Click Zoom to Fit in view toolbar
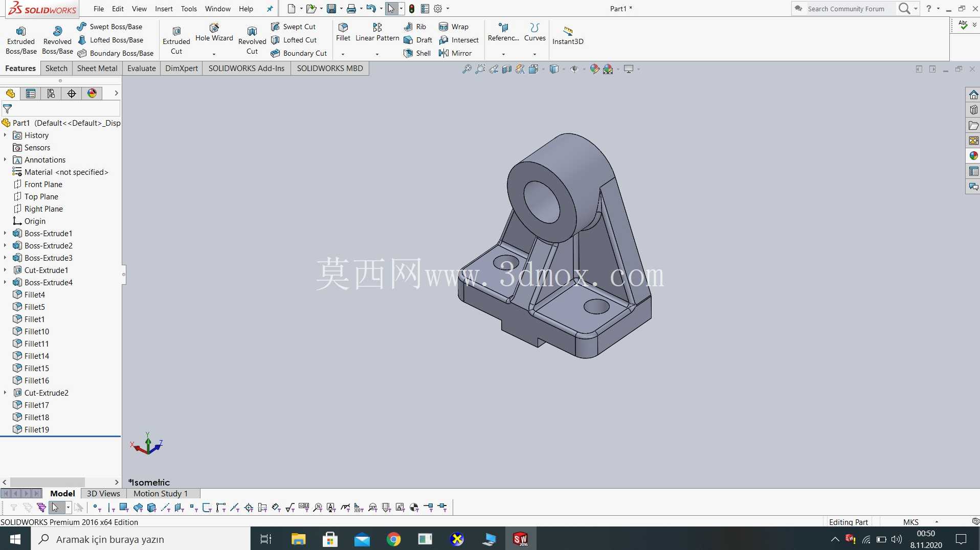The image size is (980, 550). [x=466, y=69]
